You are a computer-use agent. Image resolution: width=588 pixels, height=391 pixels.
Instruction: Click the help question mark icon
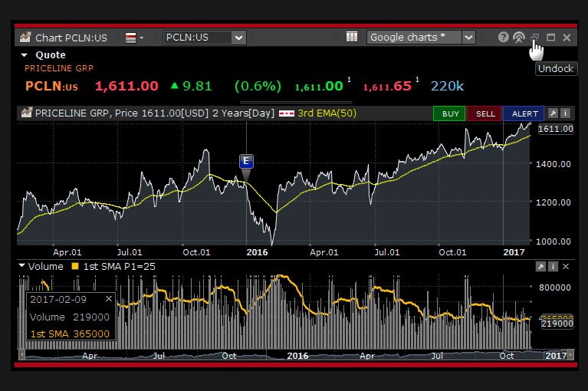click(503, 37)
